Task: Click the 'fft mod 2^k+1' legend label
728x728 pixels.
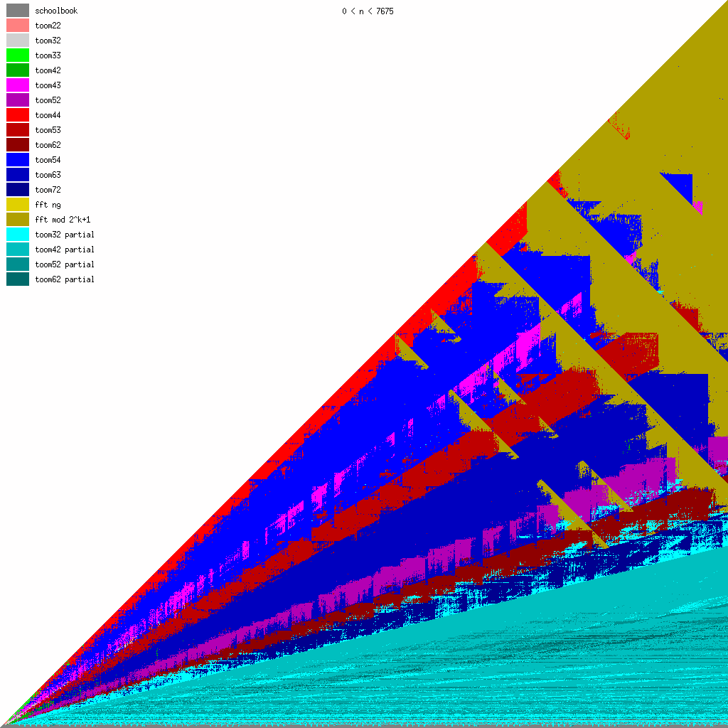Action: pos(63,220)
